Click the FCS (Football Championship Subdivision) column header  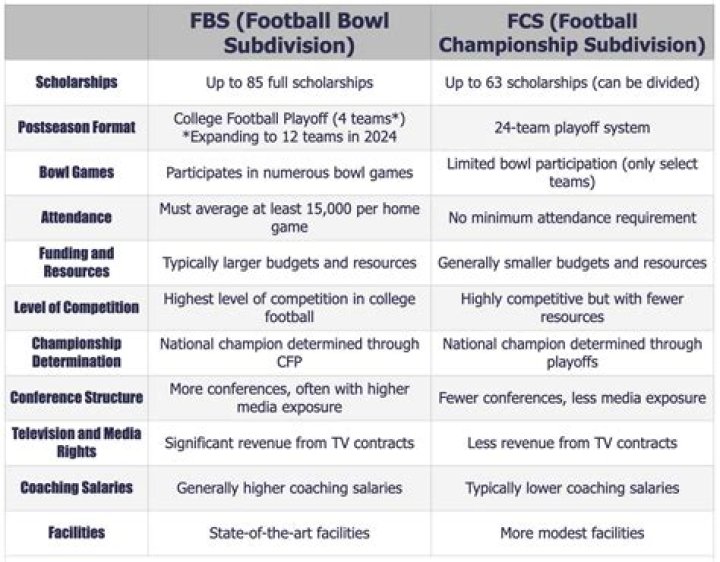[572, 33]
